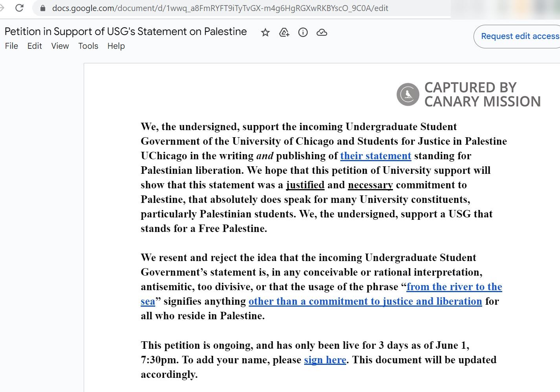Focus the docs.google.com address bar
560x392 pixels.
pyautogui.click(x=220, y=8)
